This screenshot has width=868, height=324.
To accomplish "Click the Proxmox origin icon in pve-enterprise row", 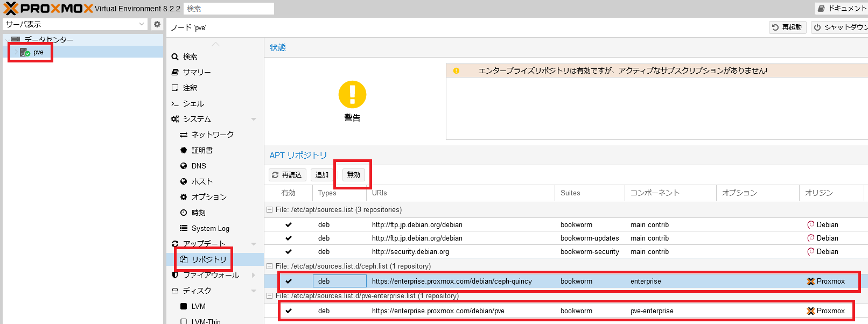I will coord(811,311).
